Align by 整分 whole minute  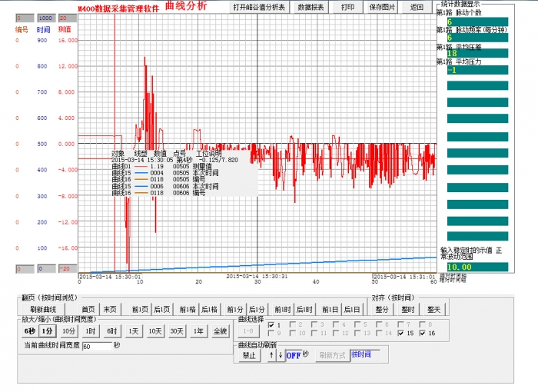(x=382, y=309)
